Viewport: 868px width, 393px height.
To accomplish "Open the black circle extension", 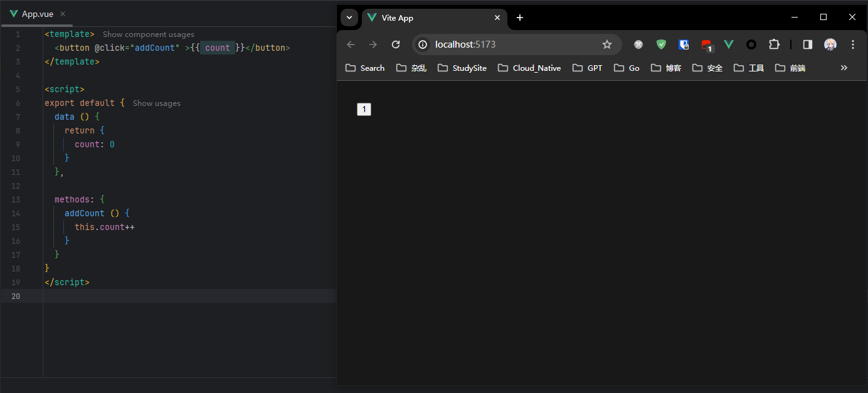I will coord(751,45).
